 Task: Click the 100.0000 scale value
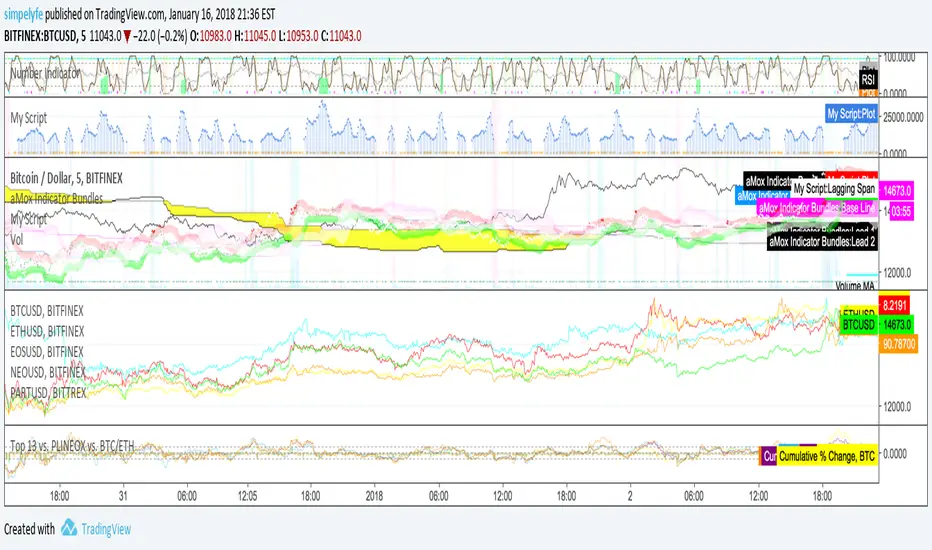coord(899,58)
